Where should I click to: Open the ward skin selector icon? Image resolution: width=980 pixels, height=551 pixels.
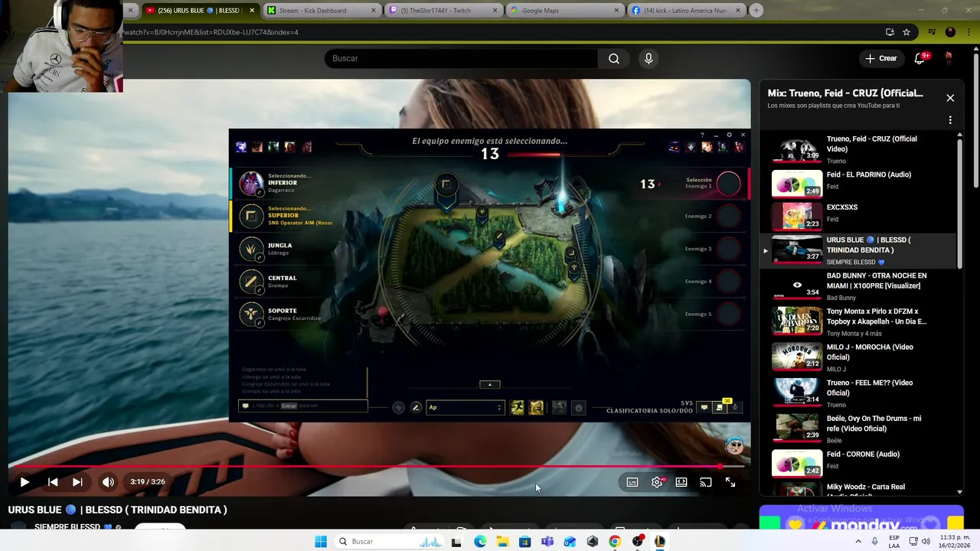pyautogui.click(x=559, y=408)
